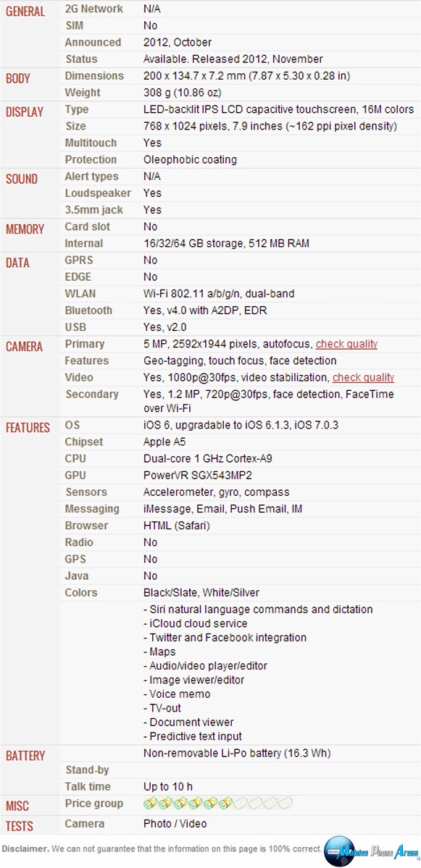Screen dimensions: 421x868
Task: Click the first green price group icon
Action: (151, 804)
